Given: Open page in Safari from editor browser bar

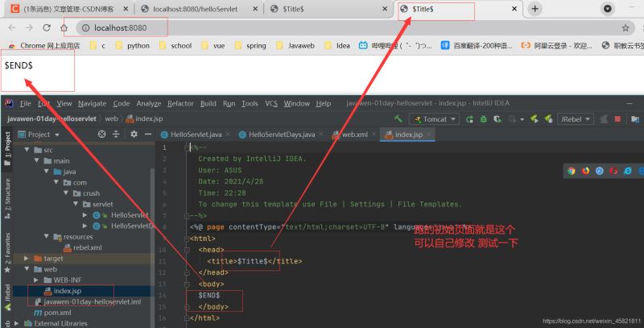Looking at the screenshot, I should click(x=600, y=171).
